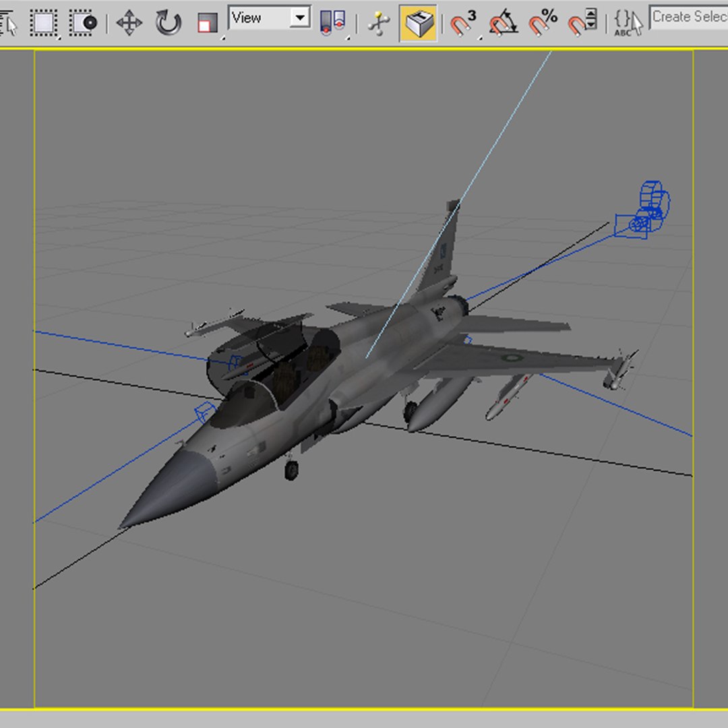Toggle Angle Snap magnet icon

(x=503, y=23)
